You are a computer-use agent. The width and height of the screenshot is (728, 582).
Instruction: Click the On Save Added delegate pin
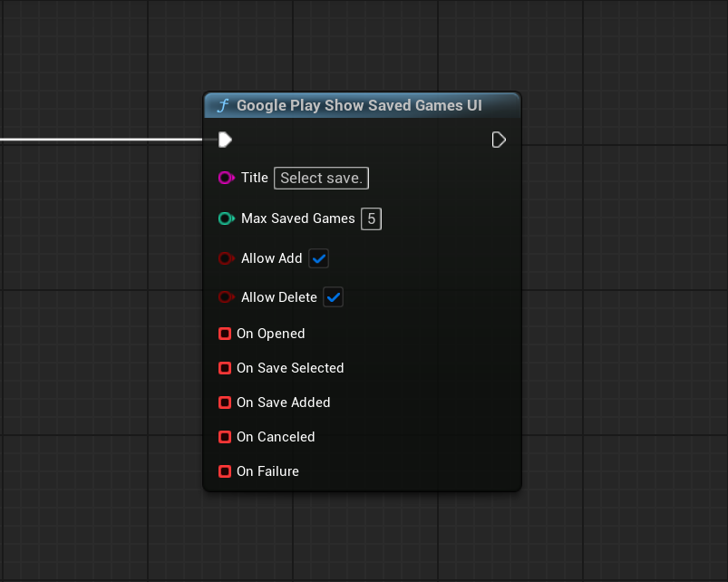pyautogui.click(x=225, y=403)
